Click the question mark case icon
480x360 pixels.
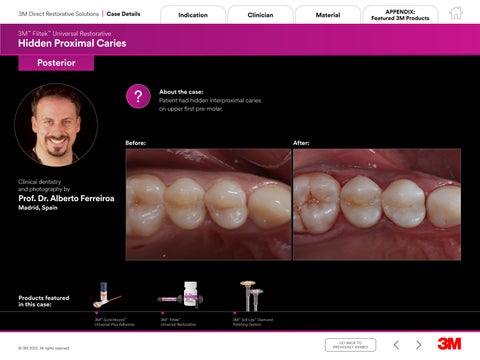tap(138, 96)
